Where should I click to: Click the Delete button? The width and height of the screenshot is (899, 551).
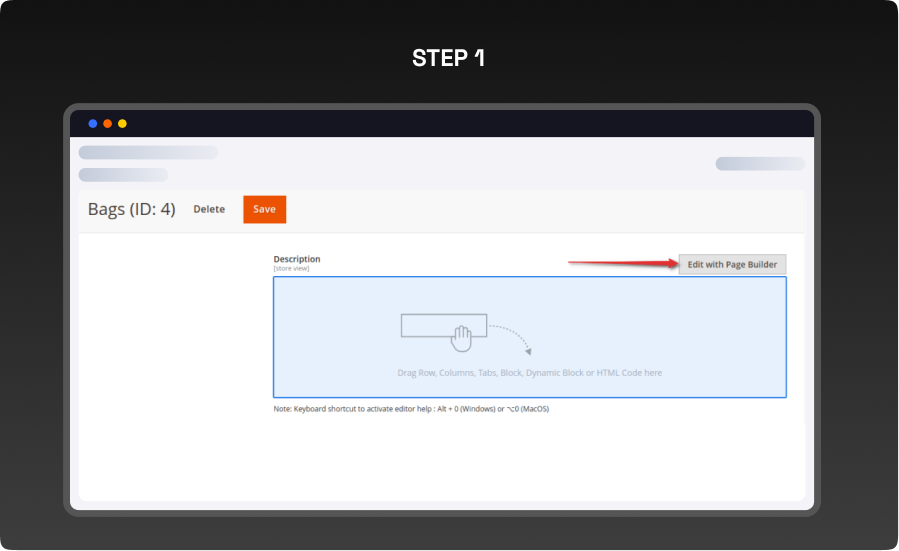(209, 209)
